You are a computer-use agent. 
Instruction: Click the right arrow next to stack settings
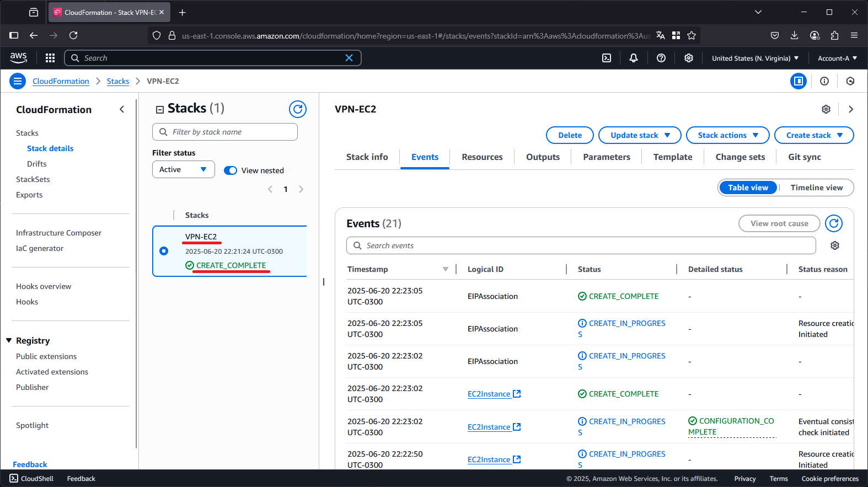tap(851, 109)
